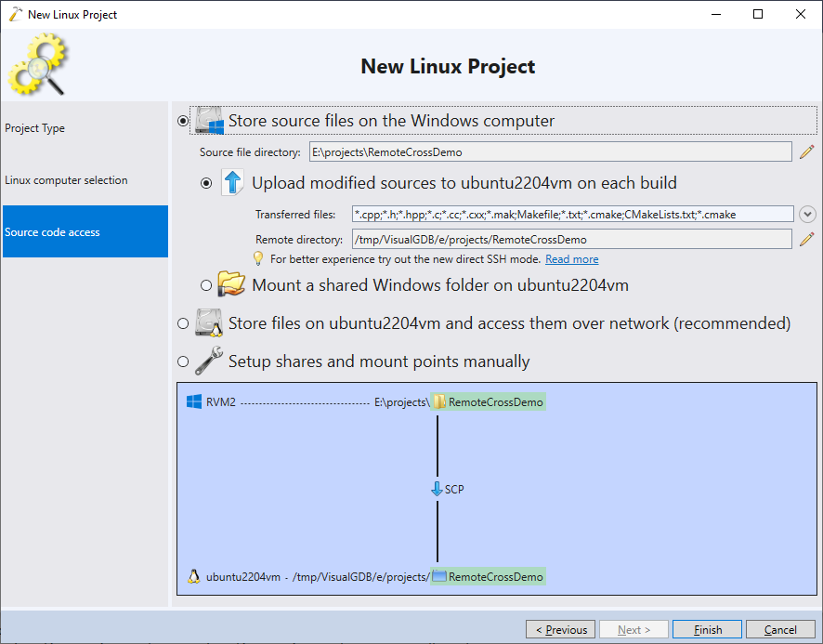
Task: Go back with the Previous button
Action: coord(560,629)
